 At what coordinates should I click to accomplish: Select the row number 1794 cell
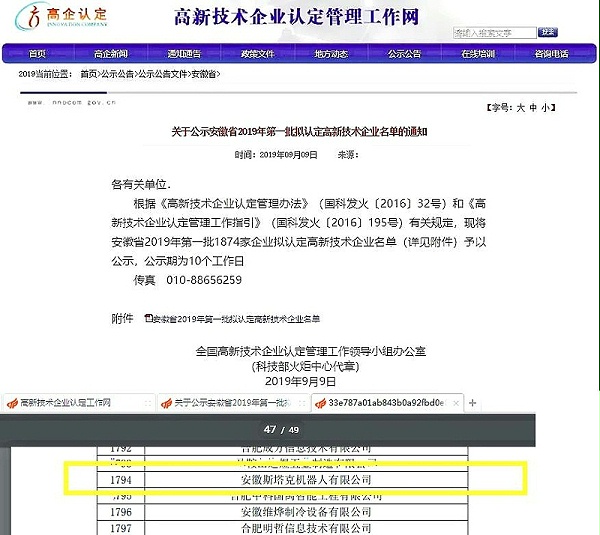tap(121, 480)
